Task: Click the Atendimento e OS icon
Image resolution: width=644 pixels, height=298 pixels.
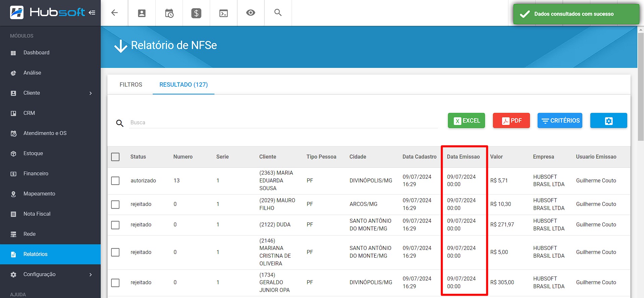Action: (x=13, y=133)
